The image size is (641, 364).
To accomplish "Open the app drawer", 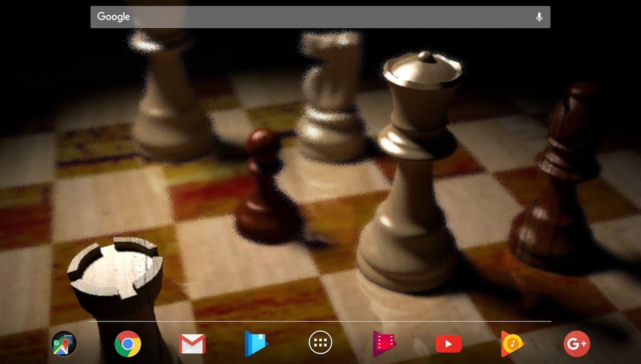I will point(320,343).
